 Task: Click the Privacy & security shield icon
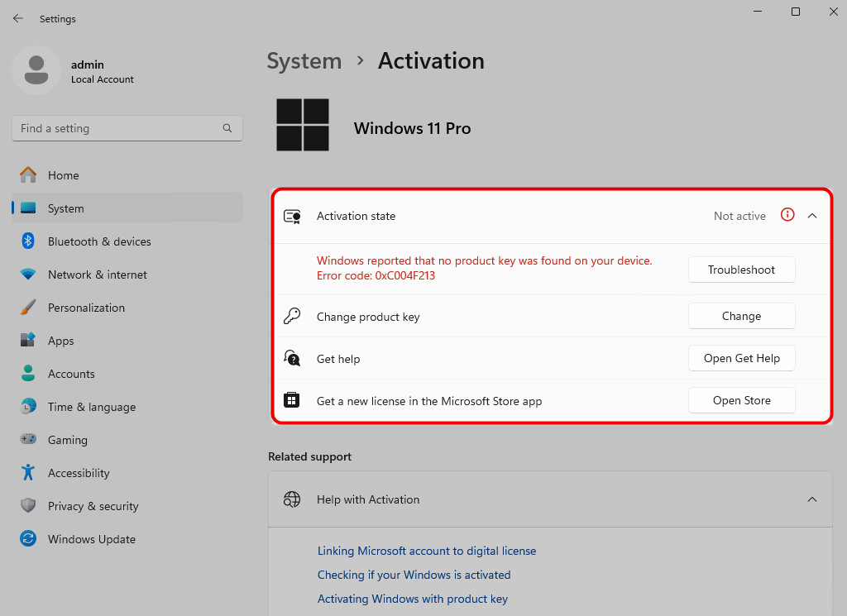[x=28, y=506]
